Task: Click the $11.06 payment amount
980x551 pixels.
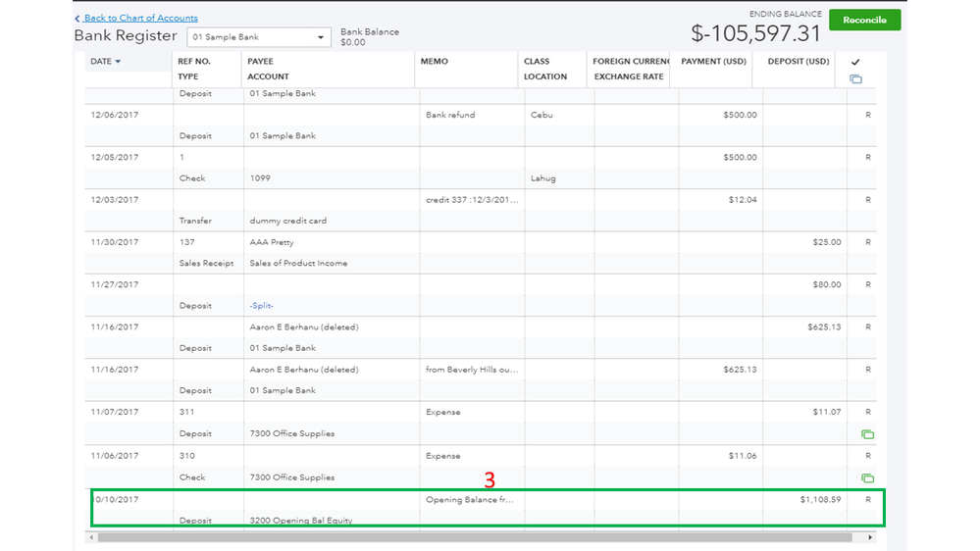Action: tap(743, 456)
